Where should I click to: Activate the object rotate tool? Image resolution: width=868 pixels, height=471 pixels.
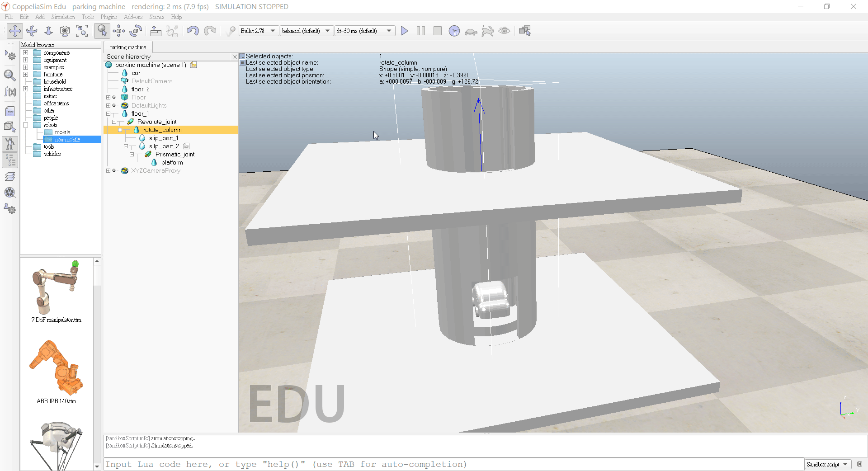136,31
